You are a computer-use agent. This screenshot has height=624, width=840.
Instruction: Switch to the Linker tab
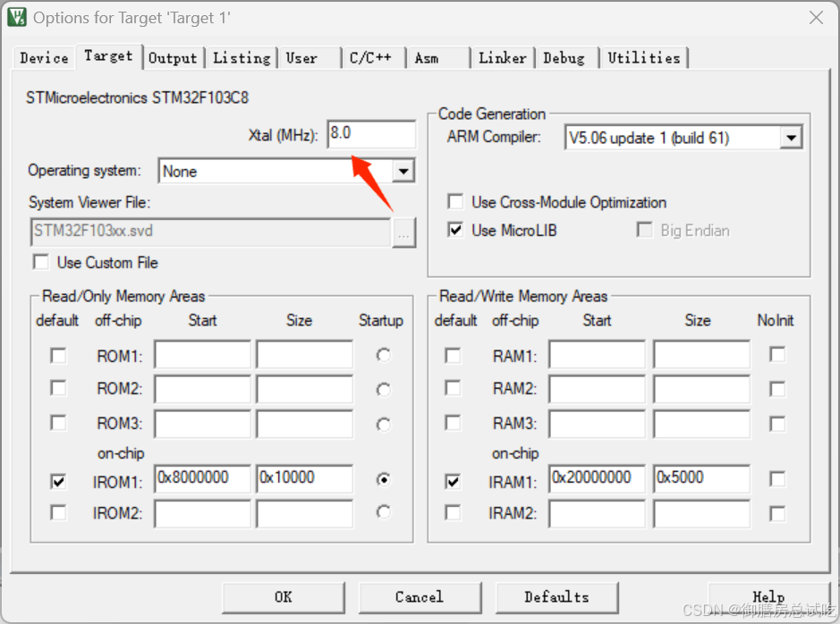coord(503,58)
